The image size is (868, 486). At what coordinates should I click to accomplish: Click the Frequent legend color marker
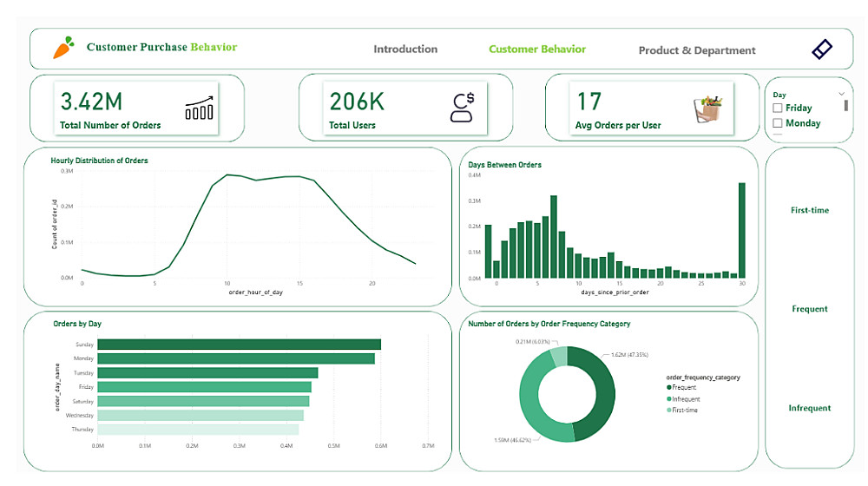tap(668, 387)
